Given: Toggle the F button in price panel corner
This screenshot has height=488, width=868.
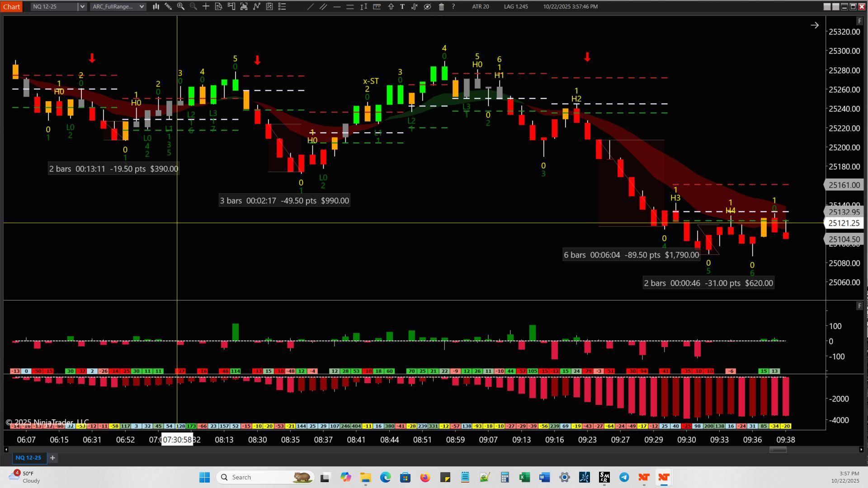Looking at the screenshot, I should tap(859, 21).
